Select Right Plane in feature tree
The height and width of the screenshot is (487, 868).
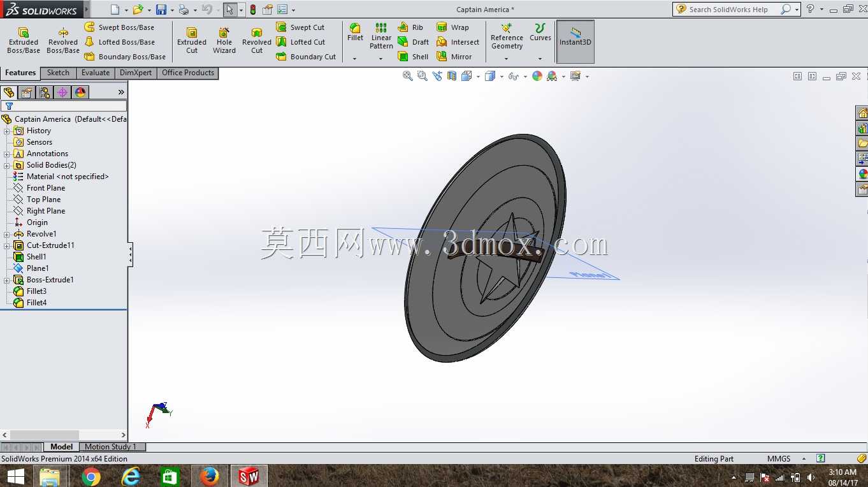point(46,211)
